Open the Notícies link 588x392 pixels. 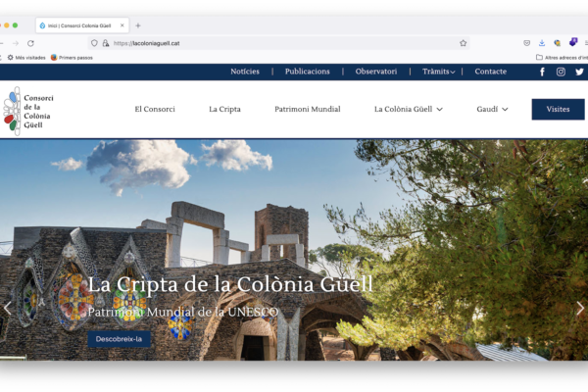tap(245, 72)
